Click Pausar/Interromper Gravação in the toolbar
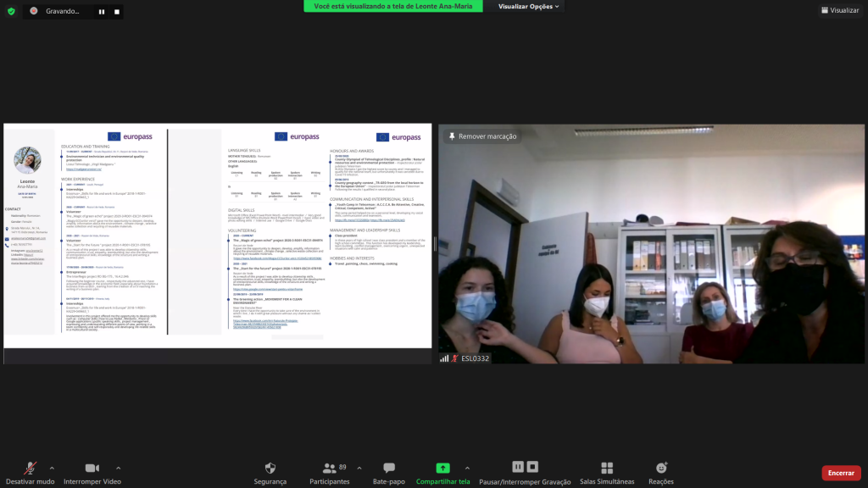The width and height of the screenshot is (868, 488). [526, 473]
